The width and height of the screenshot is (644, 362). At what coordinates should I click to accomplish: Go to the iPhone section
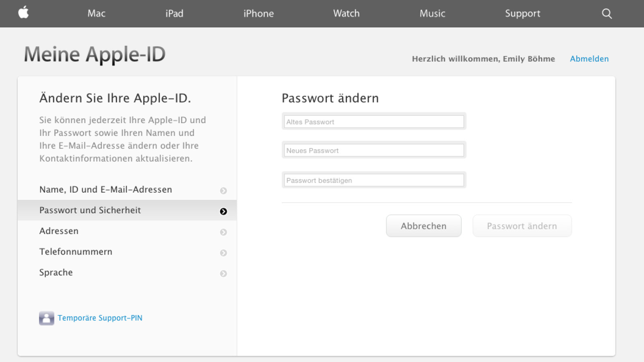click(258, 13)
